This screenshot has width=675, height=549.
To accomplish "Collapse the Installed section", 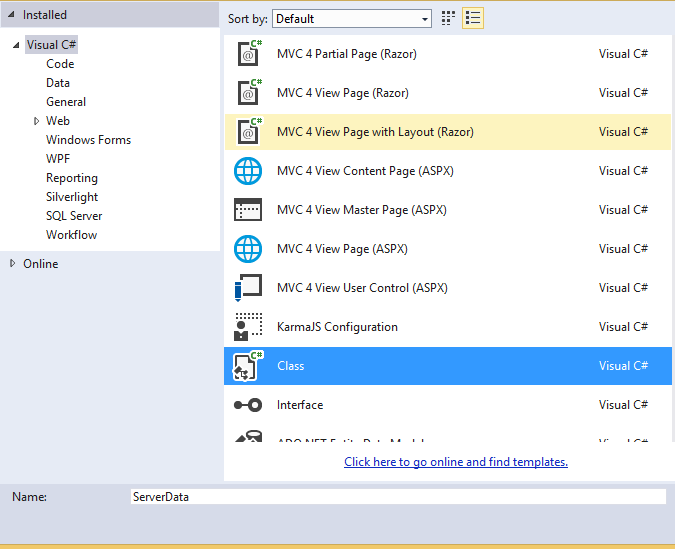I will (x=12, y=16).
